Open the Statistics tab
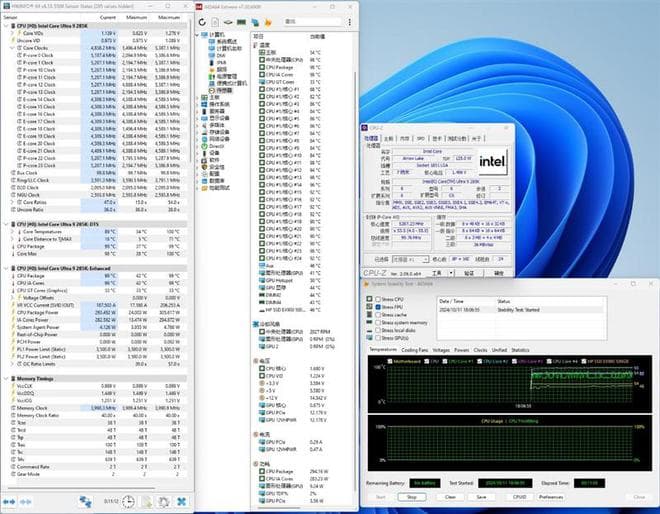Viewport: 660px width, 514px height. (x=520, y=350)
